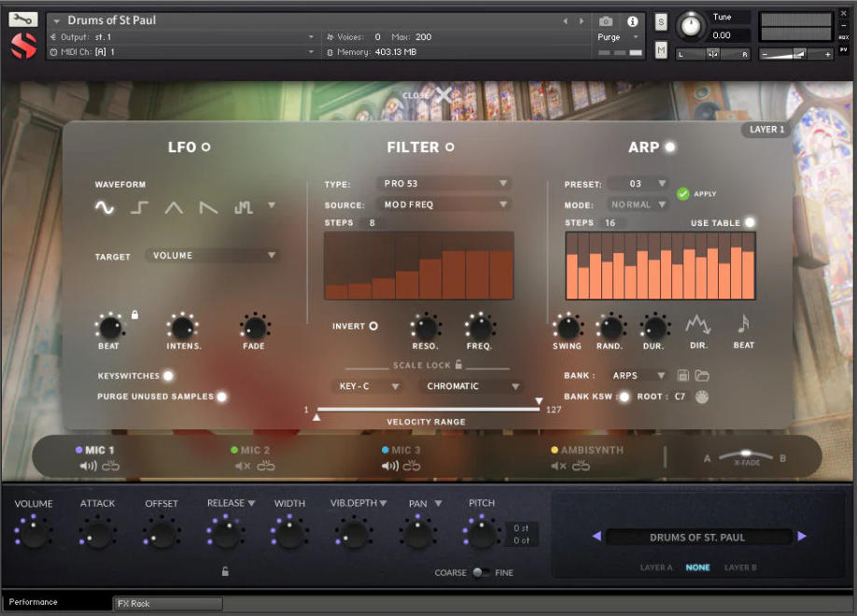This screenshot has height=616, width=857.
Task: Pick the sawtooth LFO waveform
Action: point(208,207)
